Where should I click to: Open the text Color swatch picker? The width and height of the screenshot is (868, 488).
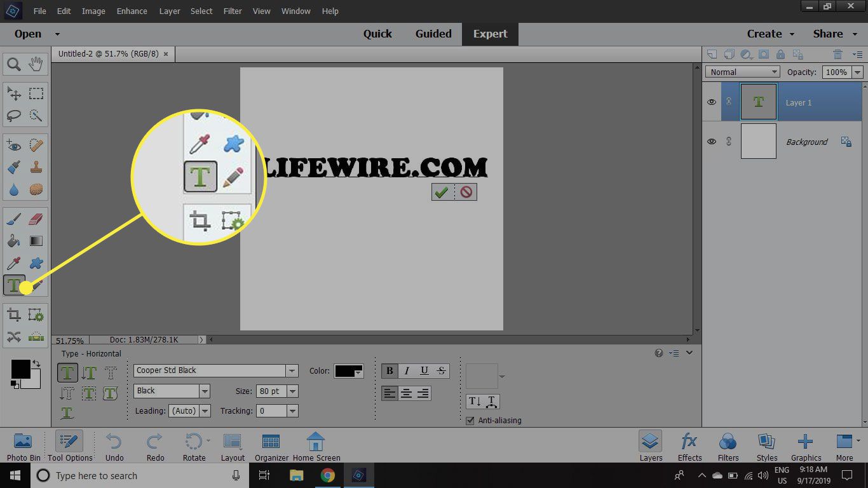click(x=349, y=371)
